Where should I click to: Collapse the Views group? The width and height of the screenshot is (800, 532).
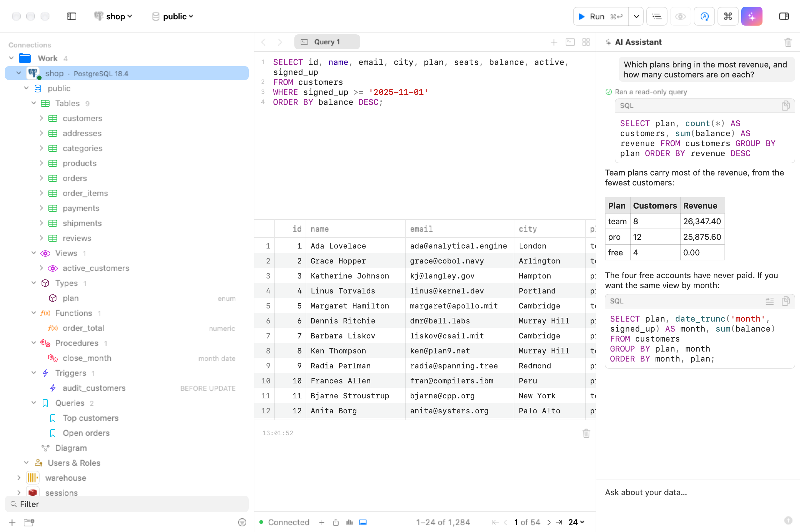(x=34, y=253)
